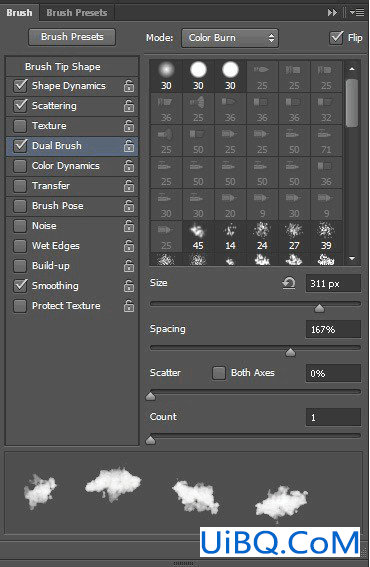Enable the Both Axes checkbox
The height and width of the screenshot is (567, 370).
tap(219, 373)
